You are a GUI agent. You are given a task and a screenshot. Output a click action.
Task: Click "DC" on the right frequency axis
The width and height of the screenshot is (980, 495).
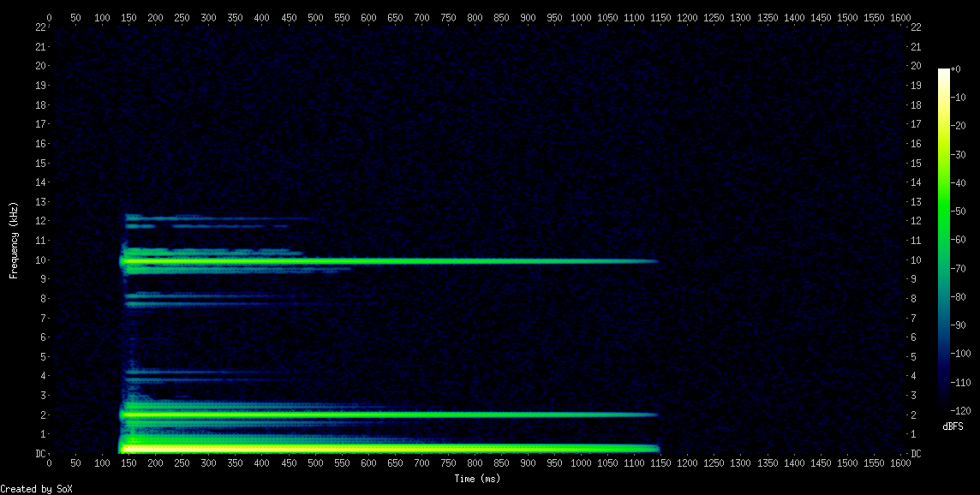(916, 453)
